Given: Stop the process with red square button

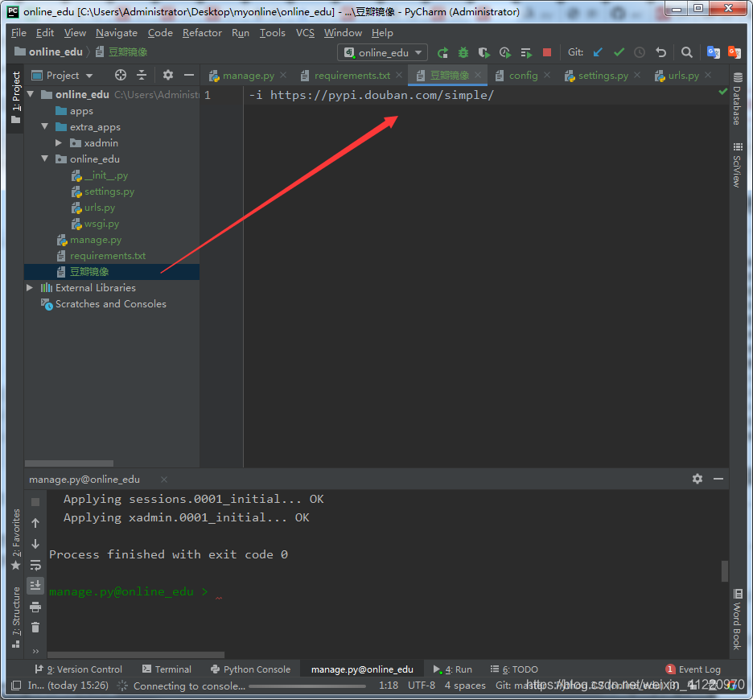Looking at the screenshot, I should (x=546, y=52).
